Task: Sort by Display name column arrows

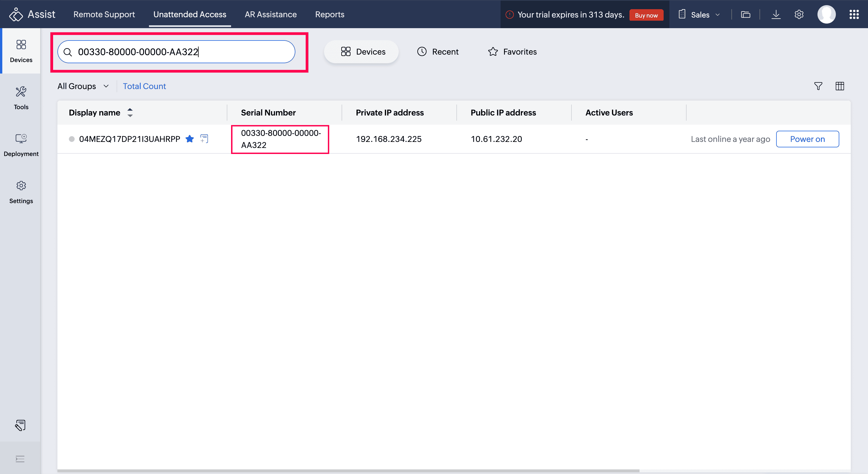Action: [130, 113]
